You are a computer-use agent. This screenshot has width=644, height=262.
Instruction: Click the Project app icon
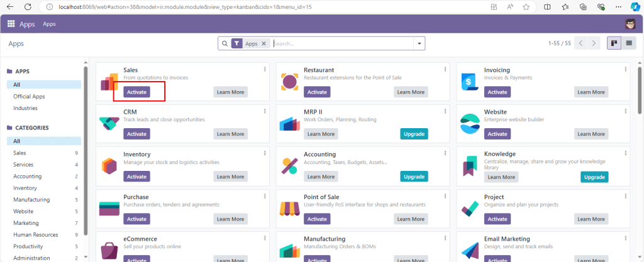[470, 209]
